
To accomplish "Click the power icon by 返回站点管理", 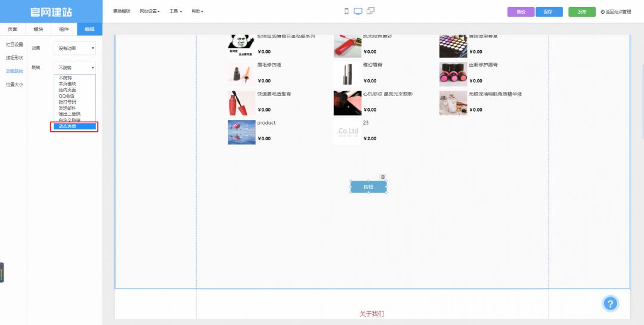I will [x=603, y=12].
